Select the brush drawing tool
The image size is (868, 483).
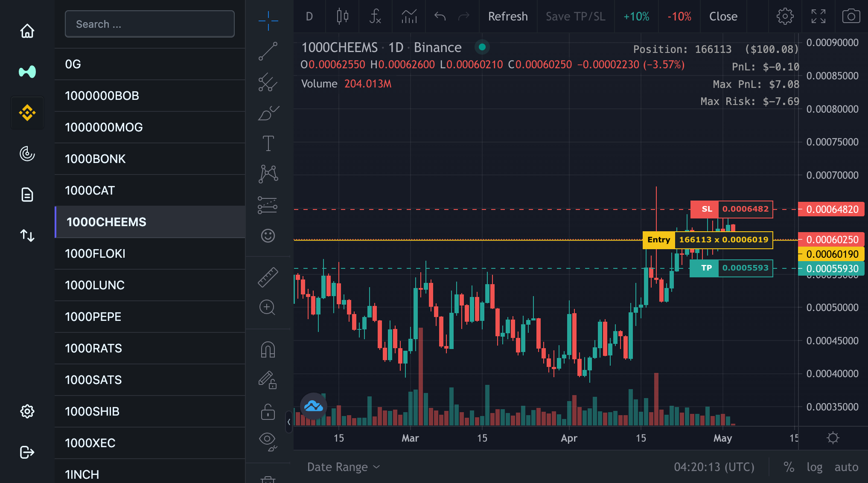(x=268, y=113)
